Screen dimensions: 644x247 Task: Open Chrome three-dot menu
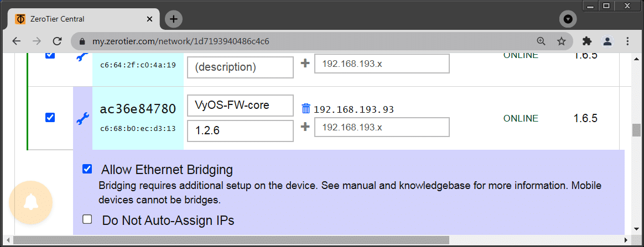(627, 41)
